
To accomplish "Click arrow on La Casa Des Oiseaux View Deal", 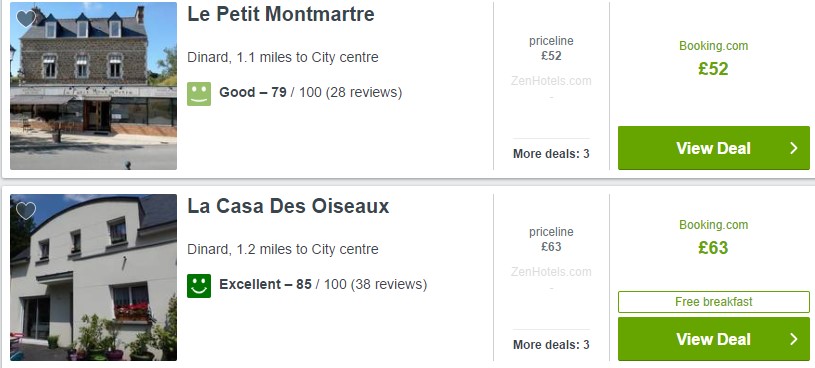I will click(x=793, y=339).
